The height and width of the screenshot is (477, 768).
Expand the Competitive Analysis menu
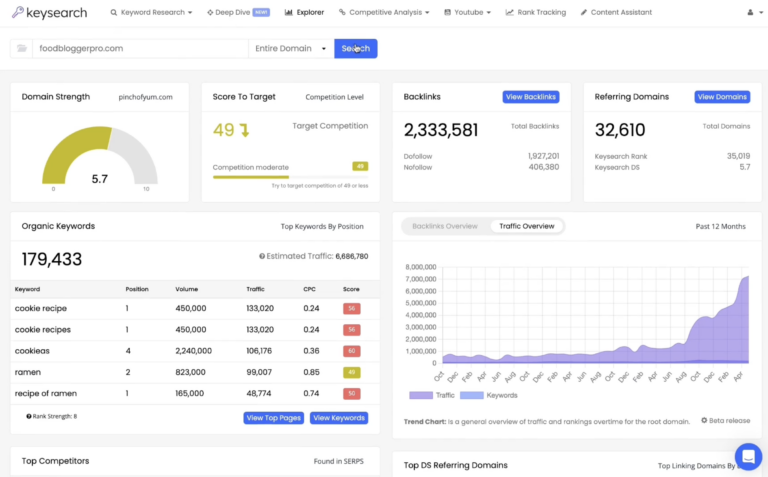tap(384, 12)
